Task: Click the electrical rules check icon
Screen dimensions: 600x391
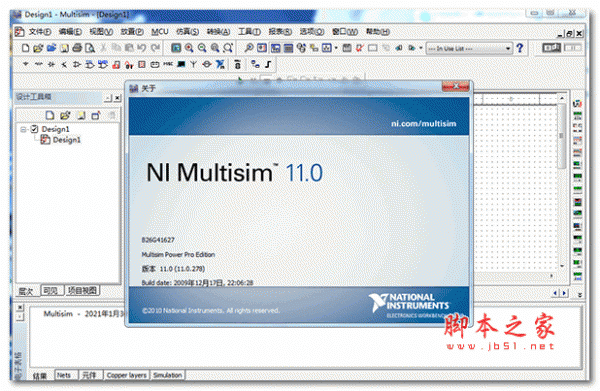Action: [359, 48]
